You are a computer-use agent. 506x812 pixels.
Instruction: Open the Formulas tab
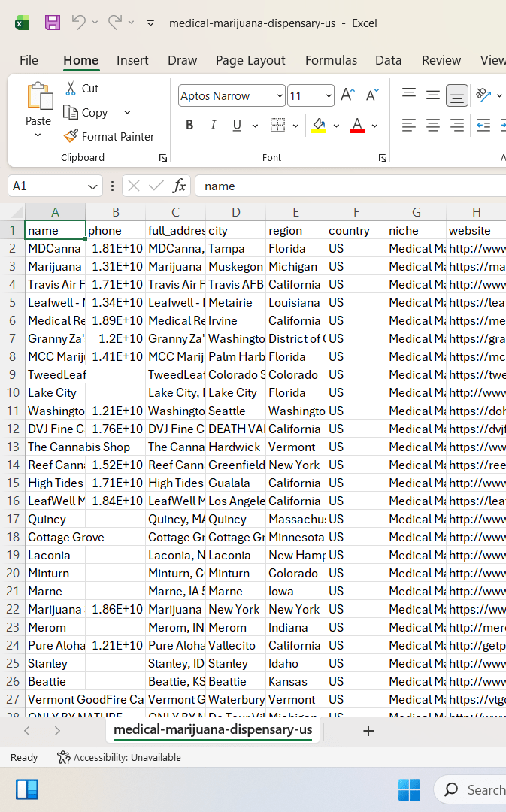coord(331,60)
